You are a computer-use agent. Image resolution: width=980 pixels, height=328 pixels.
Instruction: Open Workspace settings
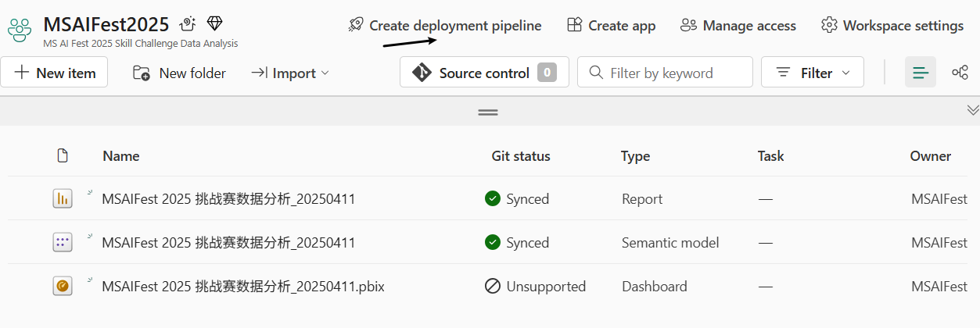pyautogui.click(x=892, y=26)
